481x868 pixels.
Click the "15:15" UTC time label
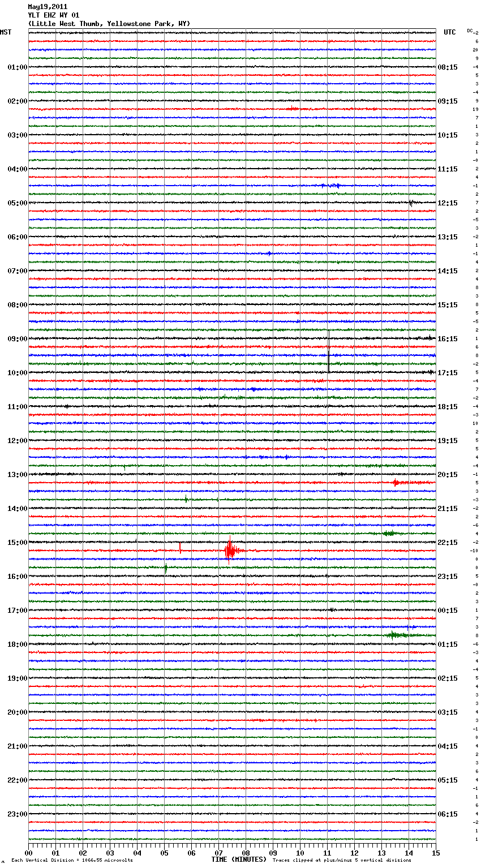point(448,305)
